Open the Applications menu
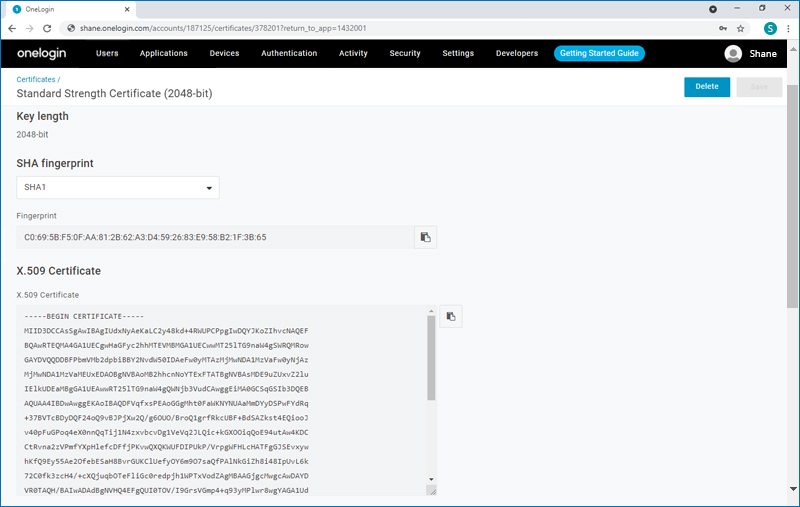Screen dimensions: 800x507 [x=163, y=53]
